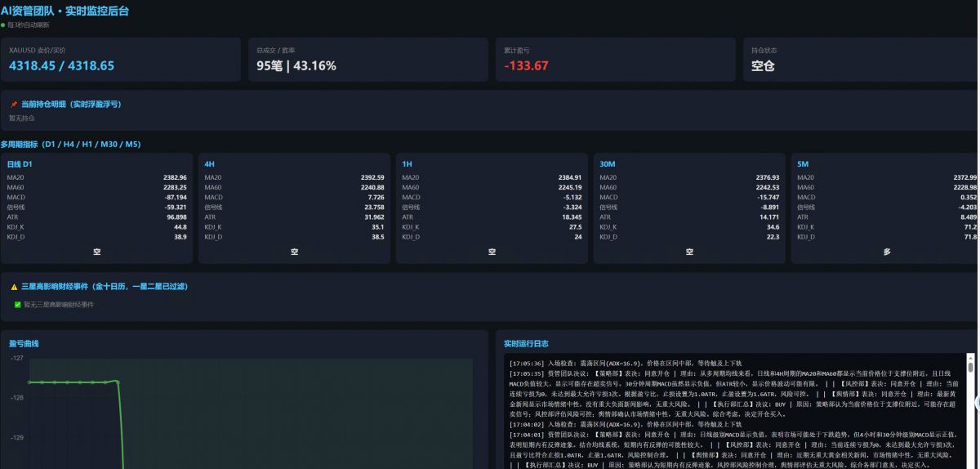Click the AI资管团队 · 实时监控后台 title
Image resolution: width=980 pixels, height=469 pixels.
pos(65,11)
